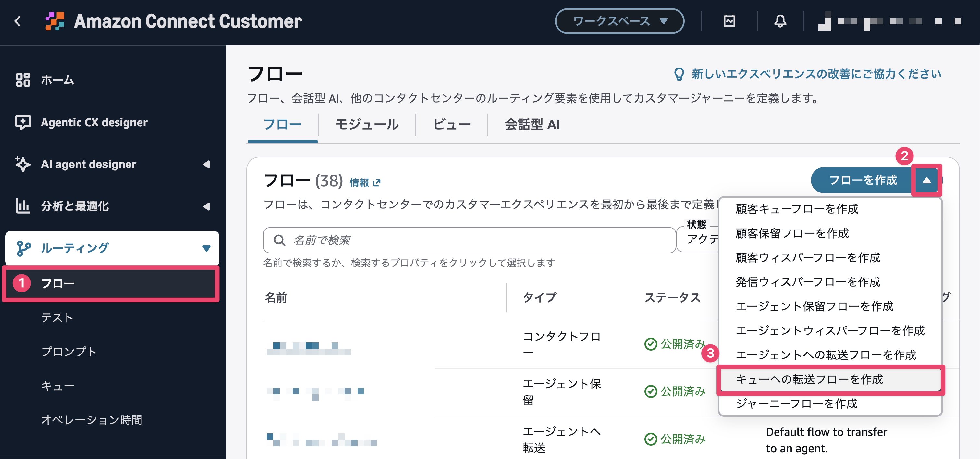Choose キューへの転送フローを作成 in the menu
The width and height of the screenshot is (980, 459).
(830, 379)
